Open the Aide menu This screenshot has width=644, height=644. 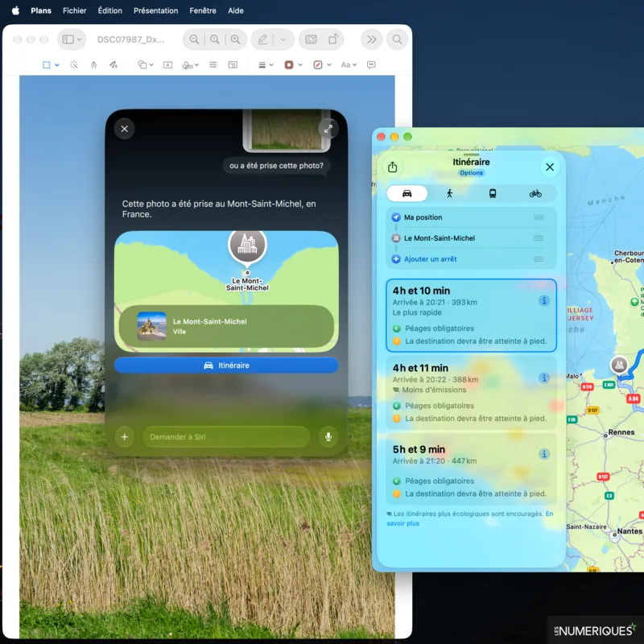pos(236,10)
